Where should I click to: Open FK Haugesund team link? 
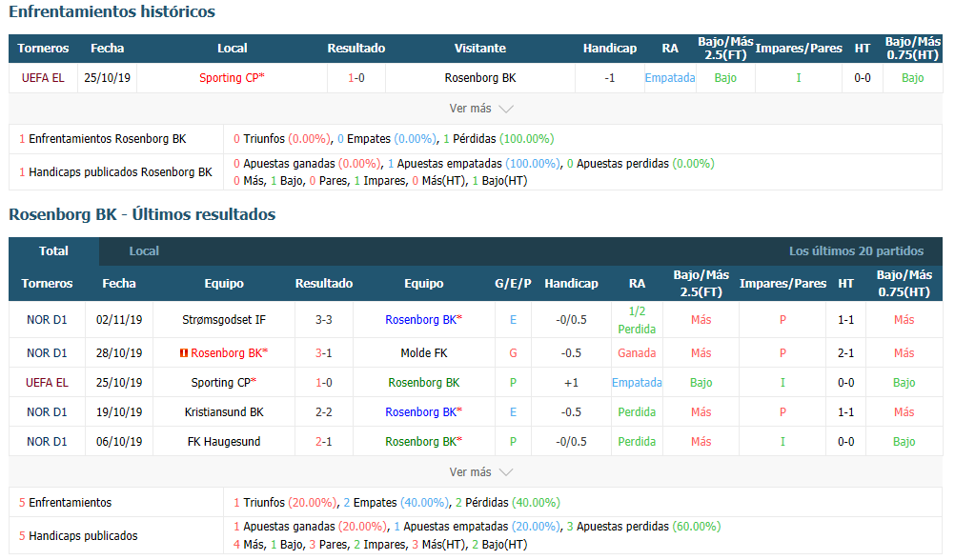(224, 442)
